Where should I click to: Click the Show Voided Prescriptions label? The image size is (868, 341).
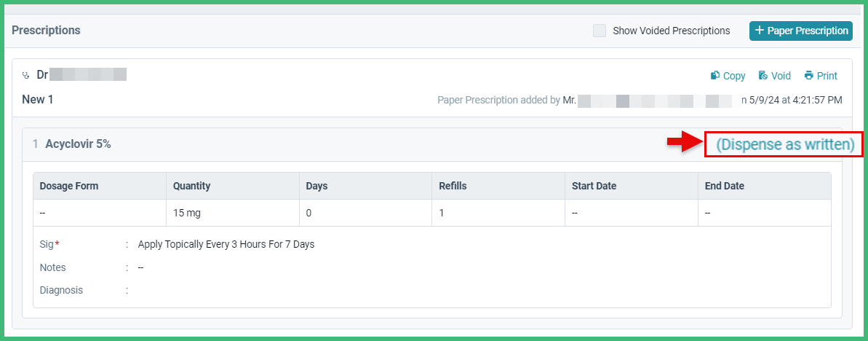[x=672, y=31]
